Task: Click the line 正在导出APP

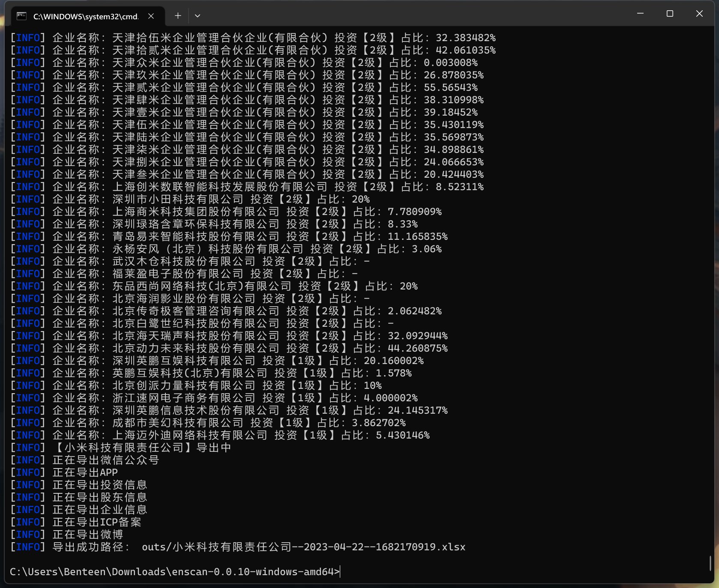Action: pyautogui.click(x=64, y=472)
